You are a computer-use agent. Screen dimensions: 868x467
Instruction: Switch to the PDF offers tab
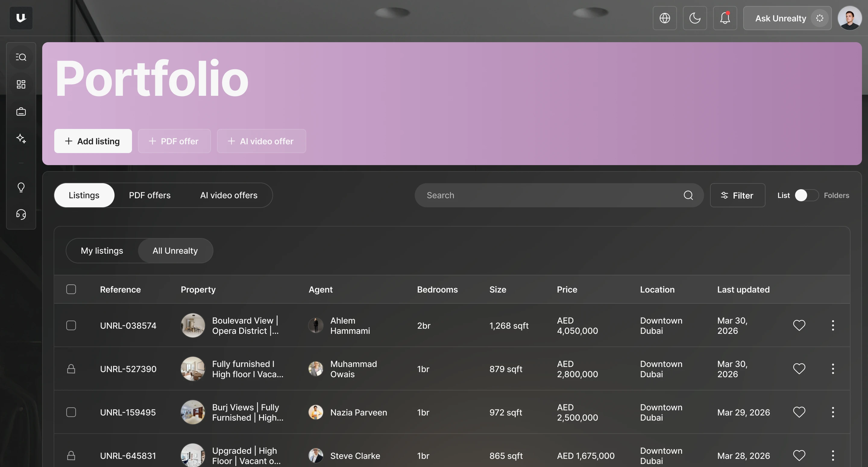click(149, 196)
